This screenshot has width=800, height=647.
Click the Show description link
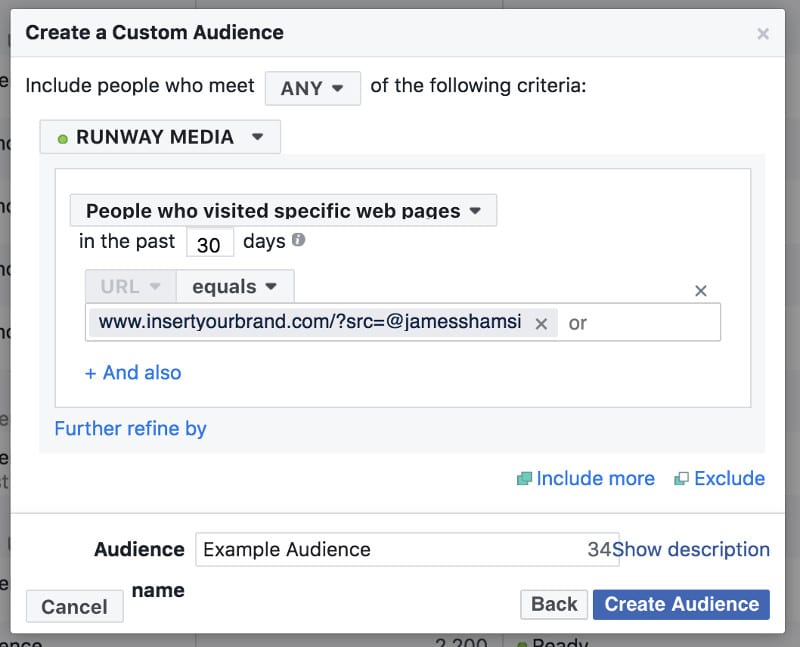(691, 550)
